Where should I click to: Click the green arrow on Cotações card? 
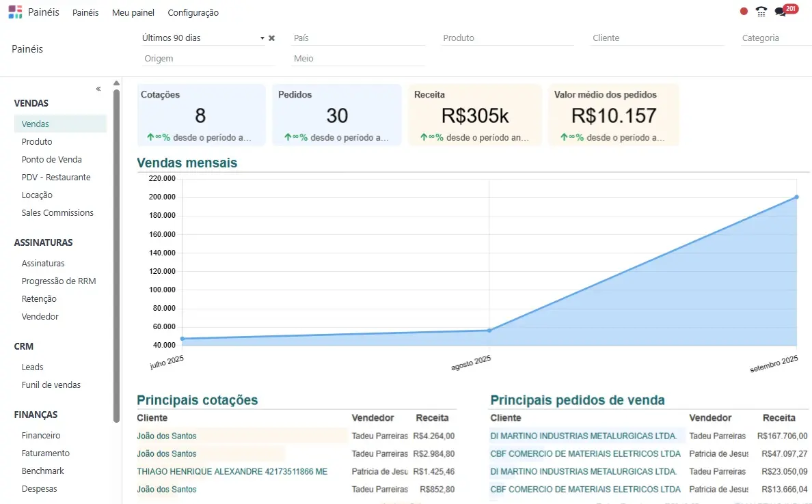tap(150, 137)
